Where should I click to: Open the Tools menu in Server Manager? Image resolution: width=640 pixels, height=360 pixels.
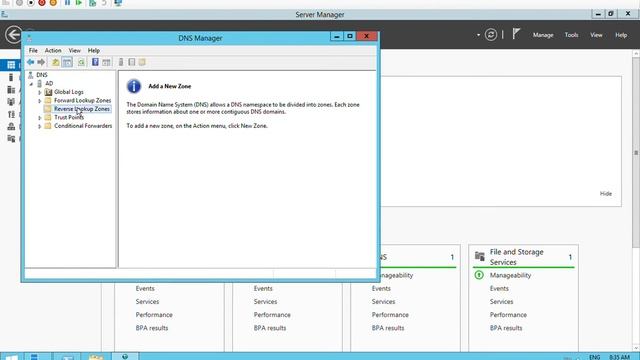pyautogui.click(x=571, y=35)
